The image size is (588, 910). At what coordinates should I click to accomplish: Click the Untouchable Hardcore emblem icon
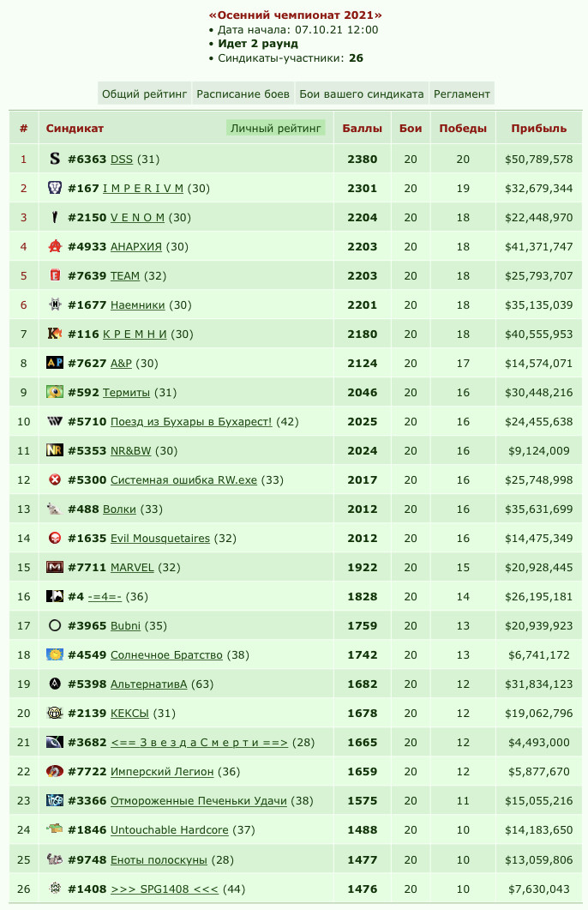55,829
